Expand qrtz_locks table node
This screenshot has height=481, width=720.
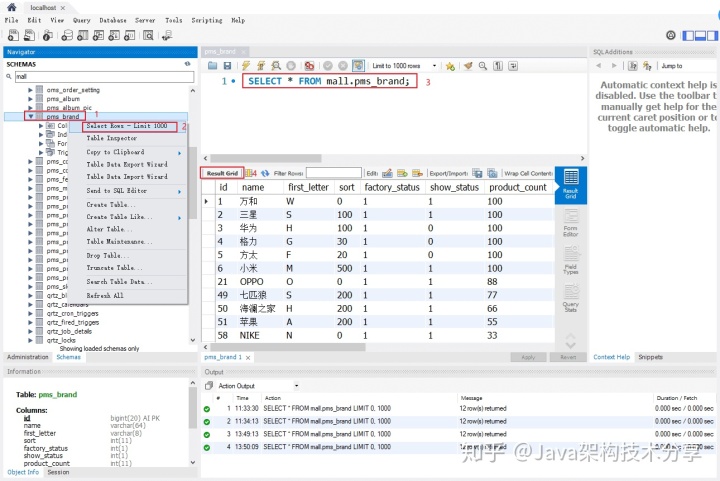click(31, 340)
